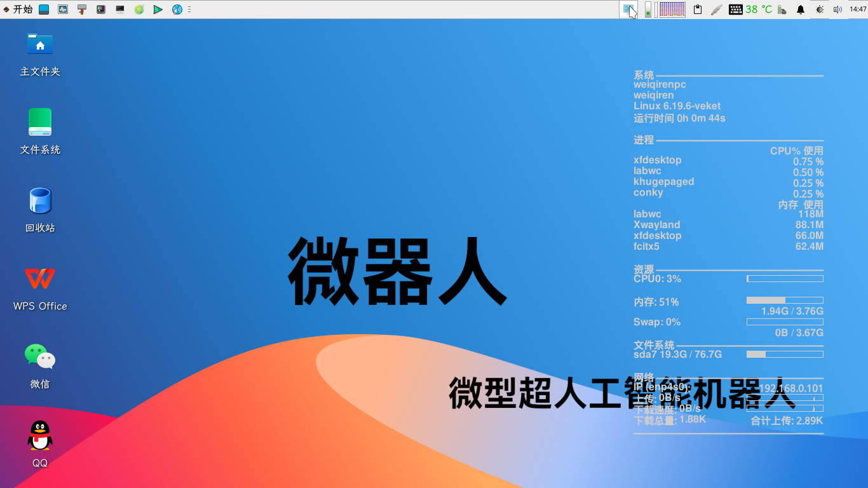Screen dimensions: 868x488
Task: Open the clipboard manager in system tray
Action: pyautogui.click(x=697, y=9)
